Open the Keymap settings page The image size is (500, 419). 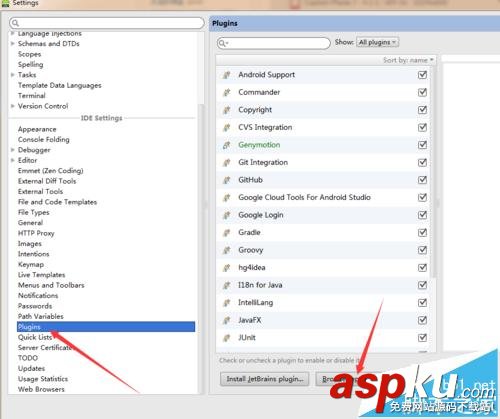tap(31, 265)
